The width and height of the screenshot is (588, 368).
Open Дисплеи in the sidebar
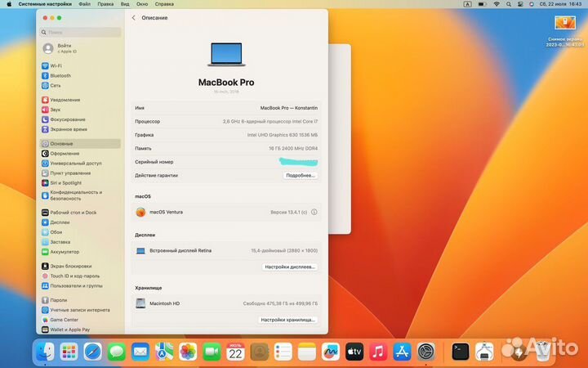(x=56, y=222)
